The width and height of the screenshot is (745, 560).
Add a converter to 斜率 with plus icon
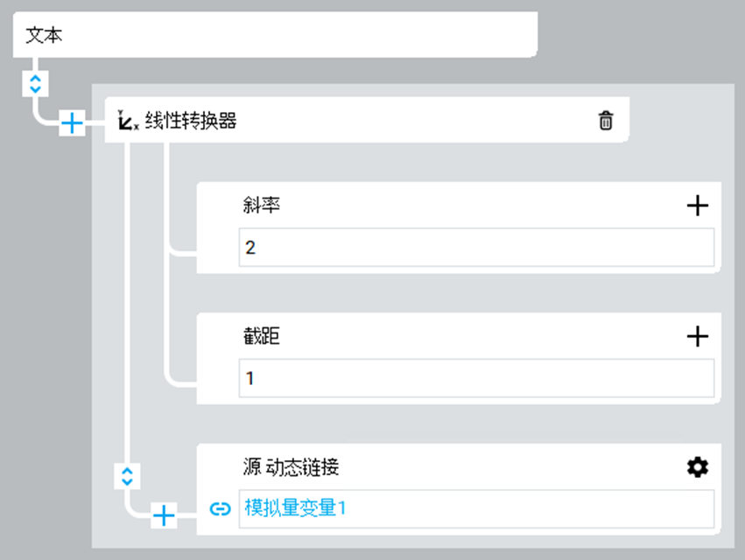pyautogui.click(x=697, y=206)
